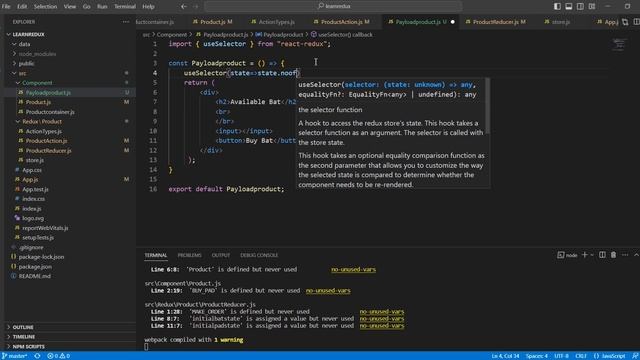Open ActionTypes.js in the explorer tree
The width and height of the screenshot is (640, 360).
tap(44, 131)
